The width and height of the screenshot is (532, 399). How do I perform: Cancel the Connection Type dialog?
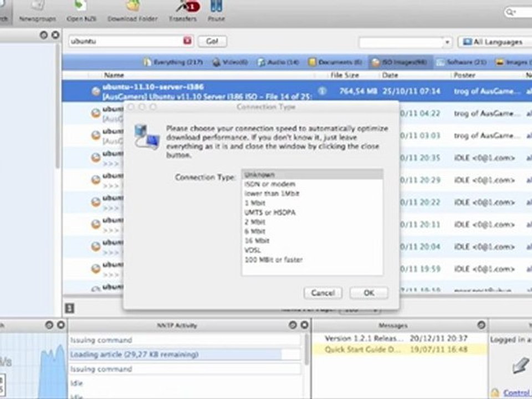[x=323, y=293]
